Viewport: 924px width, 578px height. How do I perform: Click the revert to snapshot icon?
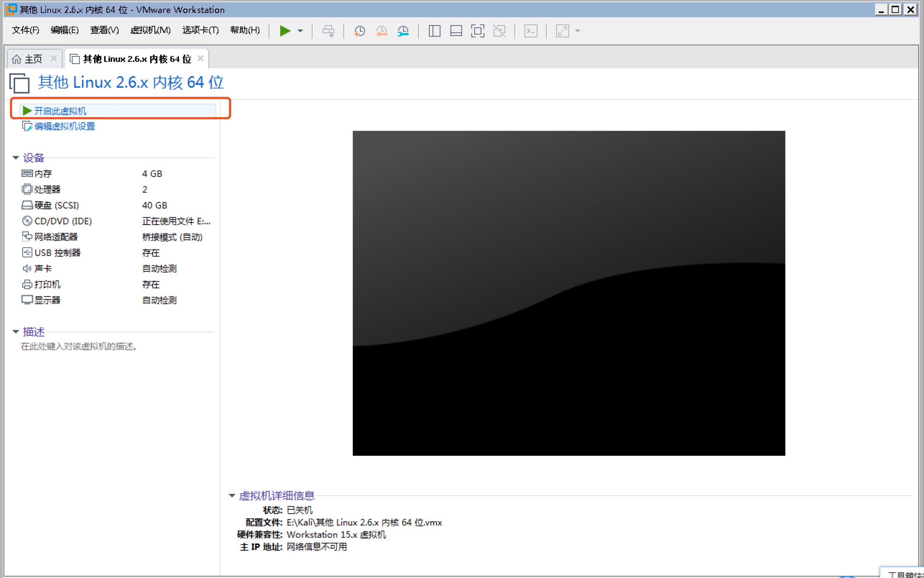coord(381,31)
